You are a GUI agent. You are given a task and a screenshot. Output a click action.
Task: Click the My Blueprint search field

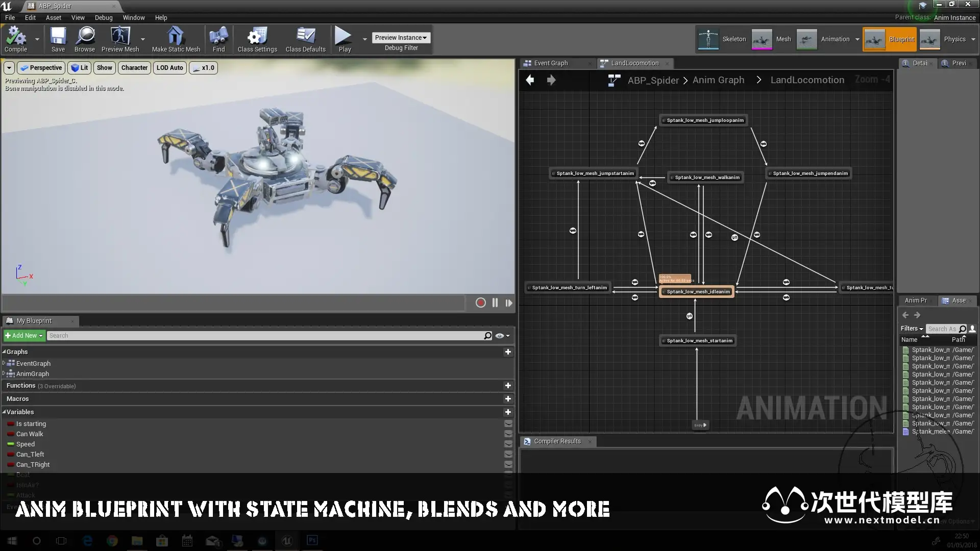click(265, 336)
